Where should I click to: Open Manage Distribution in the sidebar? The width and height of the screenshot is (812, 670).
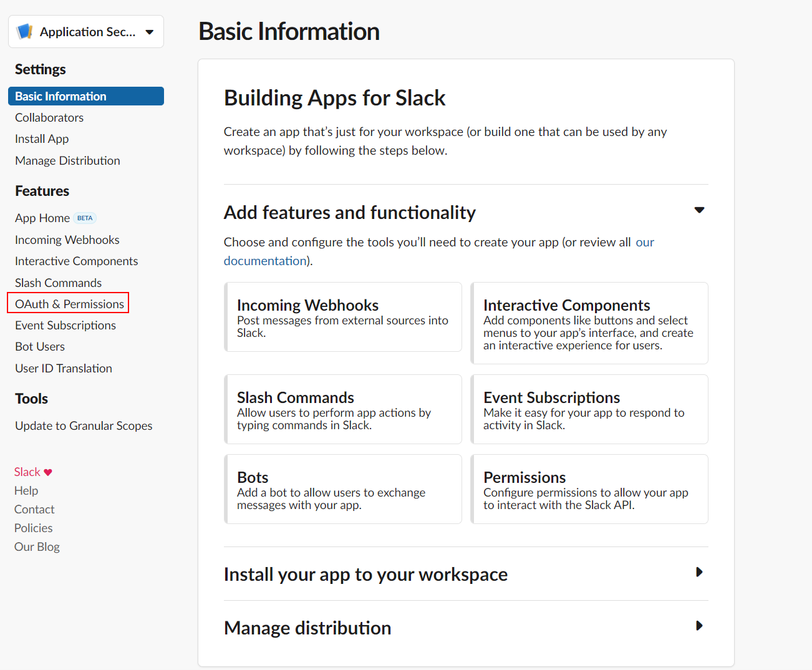coord(67,160)
